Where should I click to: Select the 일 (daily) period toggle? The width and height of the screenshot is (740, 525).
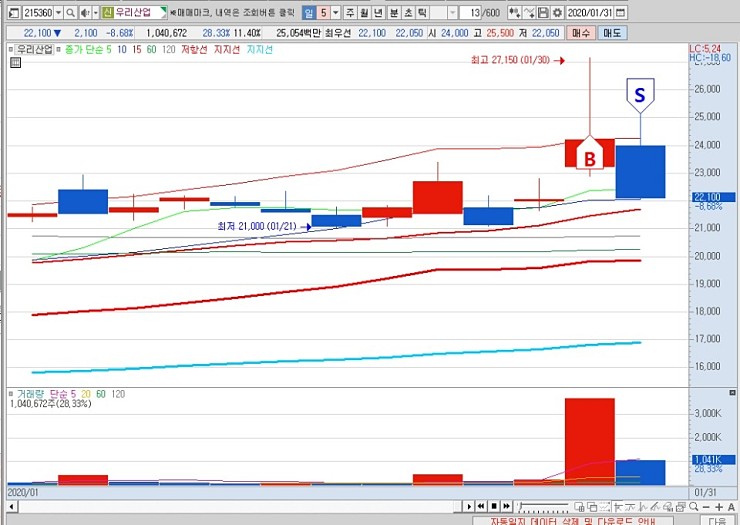pos(308,13)
